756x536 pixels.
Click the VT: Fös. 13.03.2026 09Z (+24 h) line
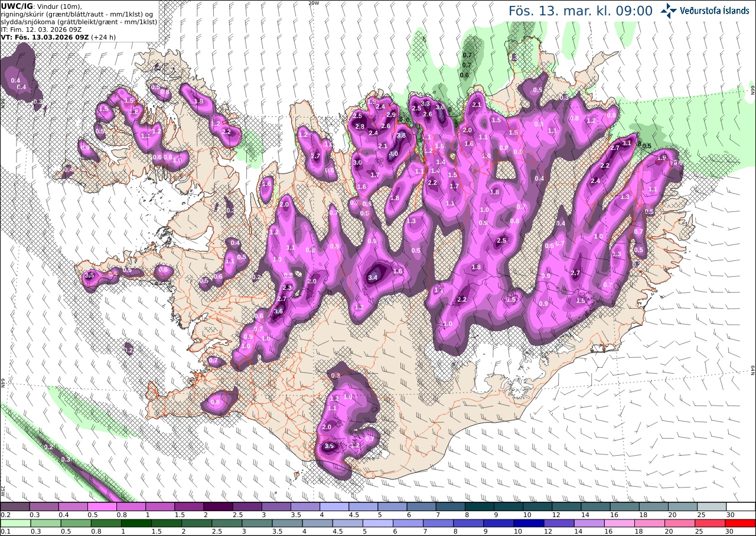point(58,37)
